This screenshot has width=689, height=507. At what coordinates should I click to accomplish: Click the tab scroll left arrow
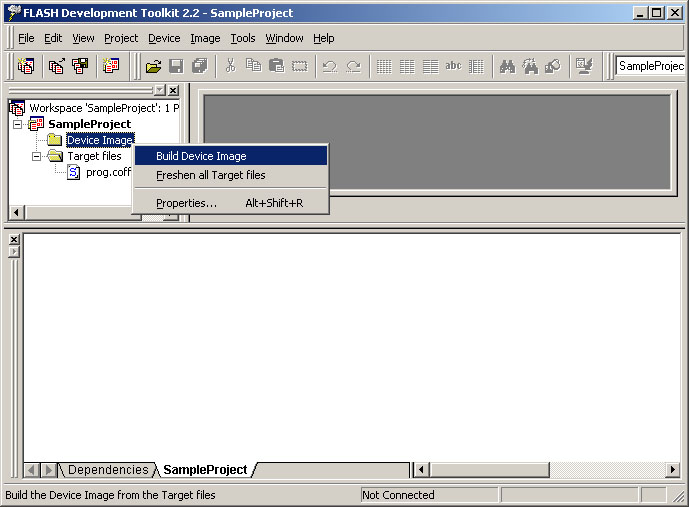pos(31,470)
